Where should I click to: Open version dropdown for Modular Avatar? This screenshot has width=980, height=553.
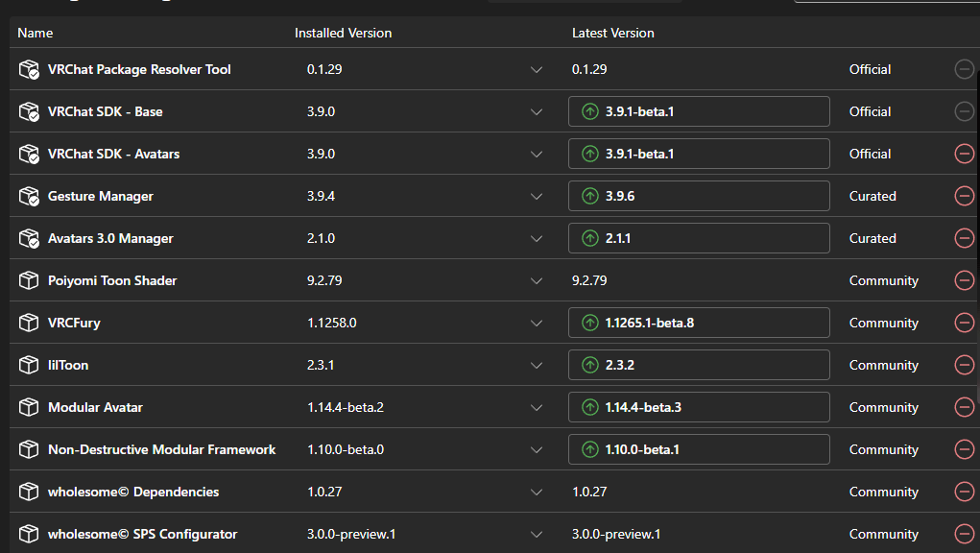tap(537, 407)
